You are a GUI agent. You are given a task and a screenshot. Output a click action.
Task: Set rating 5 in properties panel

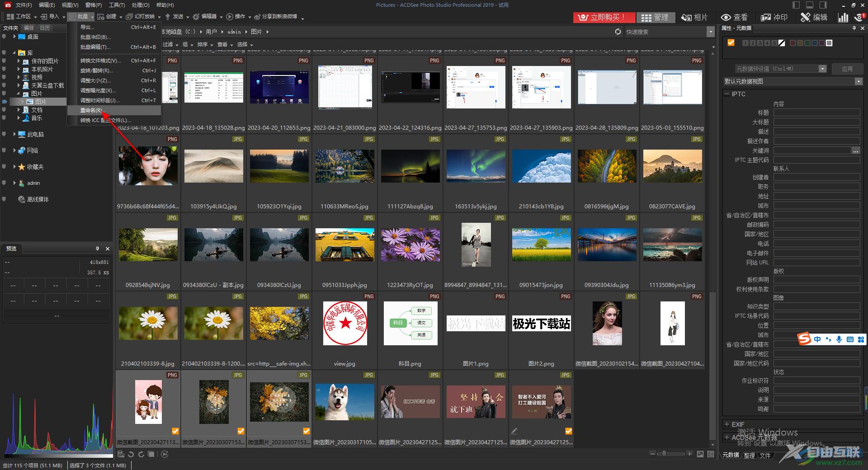click(774, 43)
